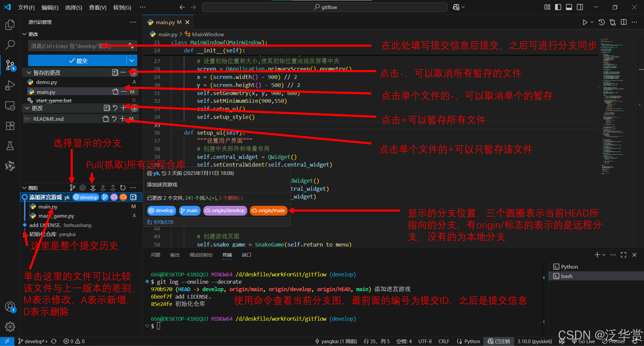This screenshot has width=644, height=346.
Task: Click the develop branch badge in commit tooltip
Action: 162,210
